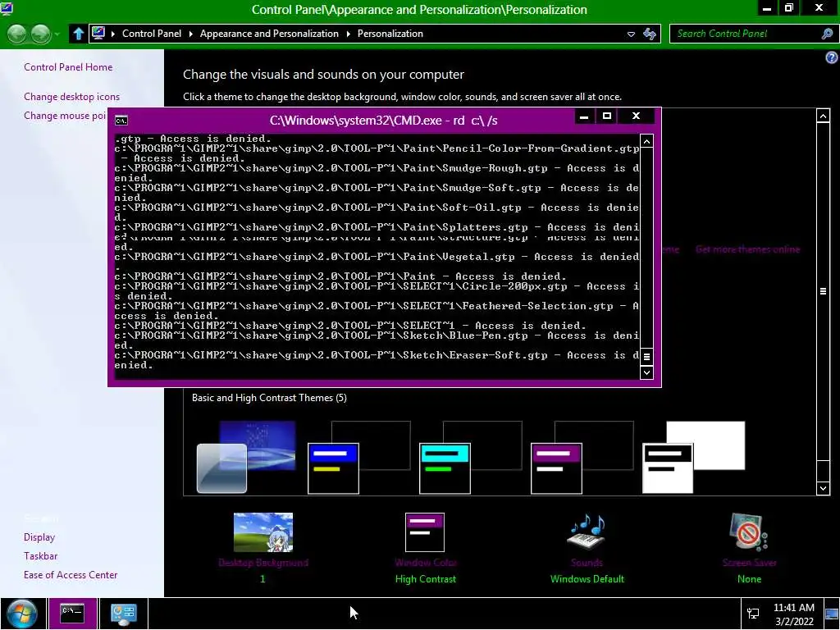Click Basic and High Contrast Themes heading
The height and width of the screenshot is (630, 840).
coord(269,398)
